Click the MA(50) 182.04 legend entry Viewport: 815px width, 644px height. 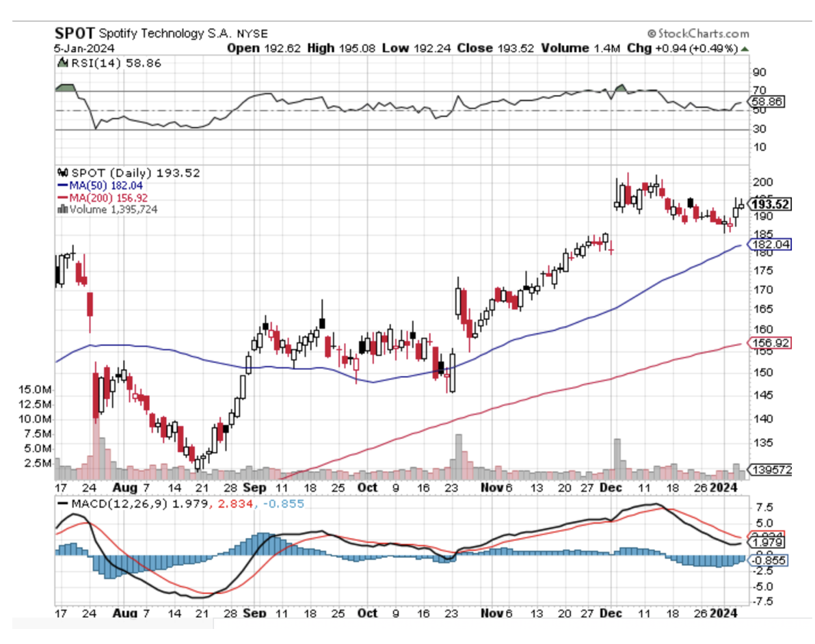coord(106,185)
